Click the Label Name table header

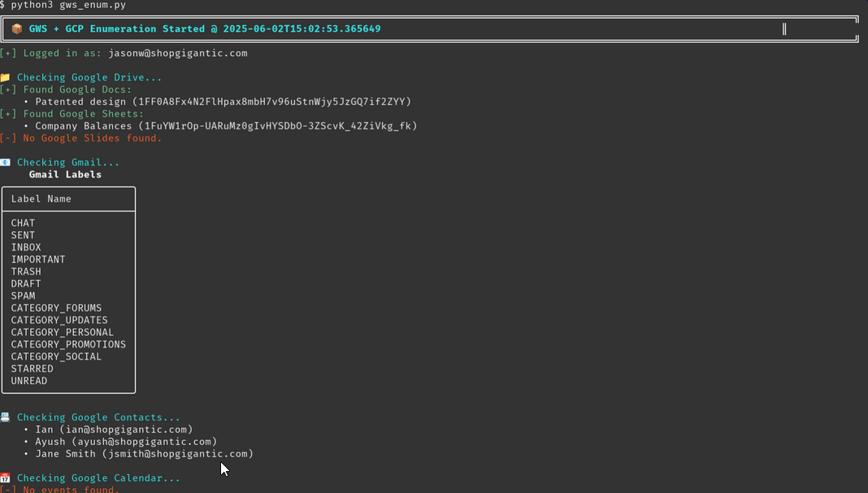coord(41,199)
